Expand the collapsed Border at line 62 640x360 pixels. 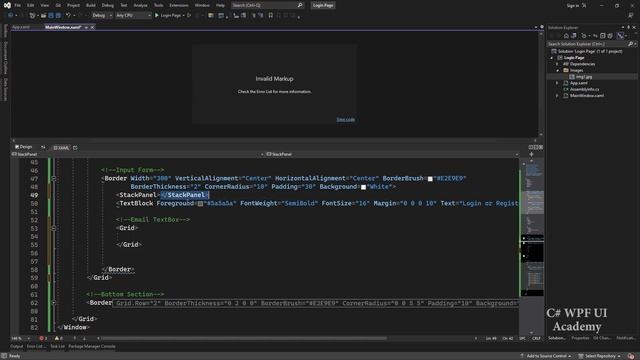[x=53, y=303]
